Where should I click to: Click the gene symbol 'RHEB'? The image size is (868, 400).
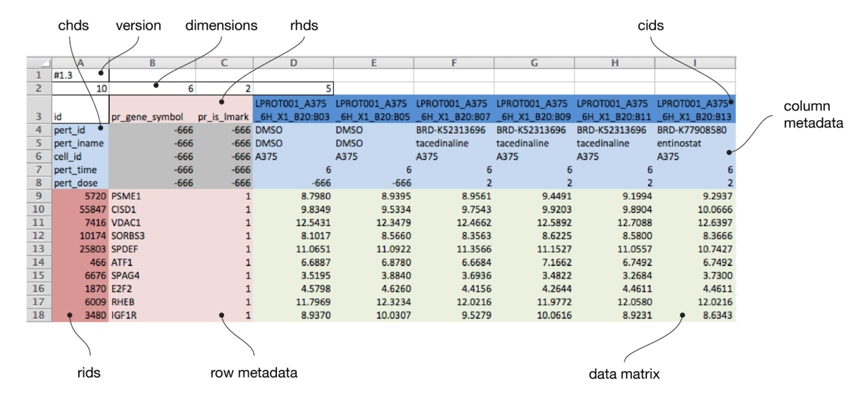pyautogui.click(x=152, y=302)
